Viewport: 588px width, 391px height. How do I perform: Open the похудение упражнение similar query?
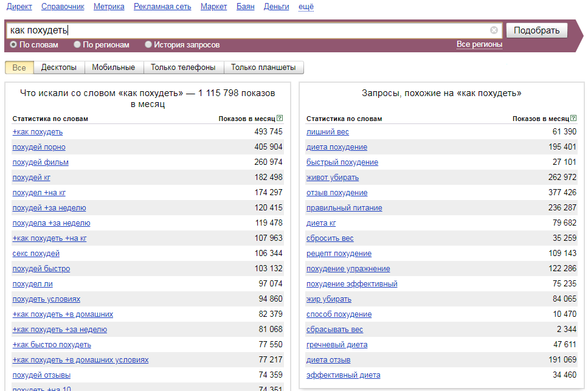[348, 268]
